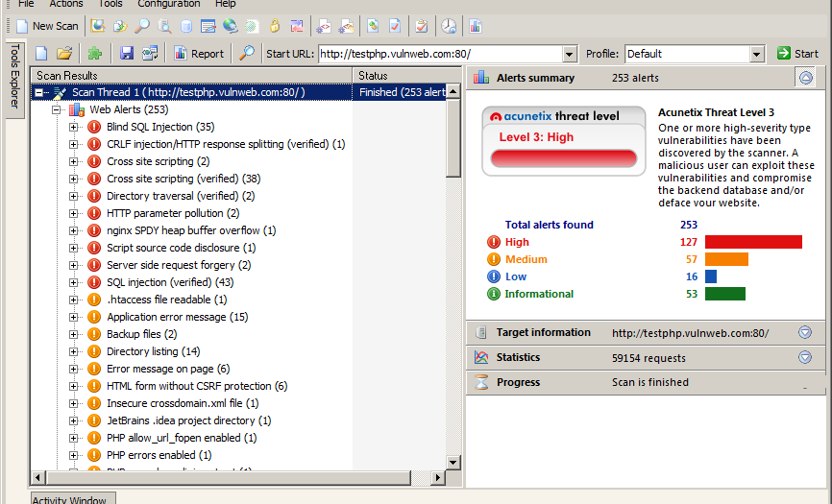Start the scan with Start button
The height and width of the screenshot is (504, 832).
point(798,54)
